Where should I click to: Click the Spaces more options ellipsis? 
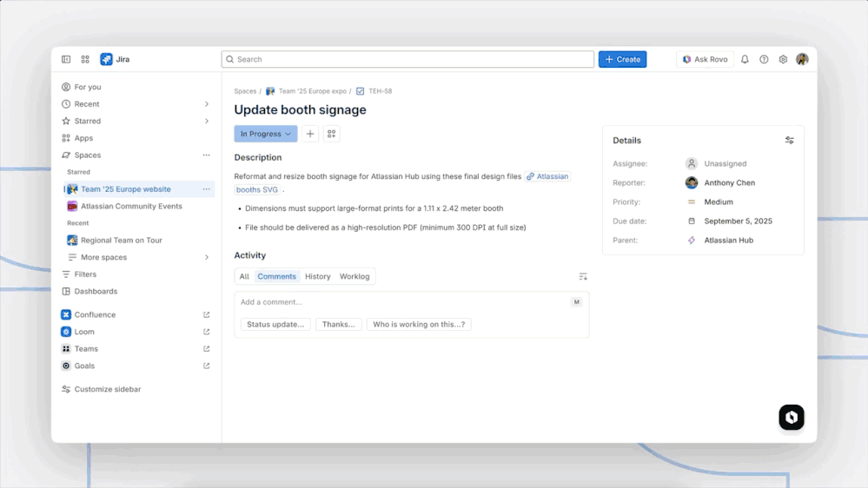click(x=207, y=155)
